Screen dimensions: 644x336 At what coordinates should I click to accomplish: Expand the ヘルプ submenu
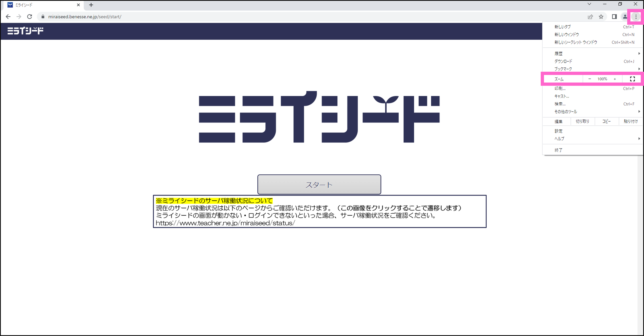592,139
